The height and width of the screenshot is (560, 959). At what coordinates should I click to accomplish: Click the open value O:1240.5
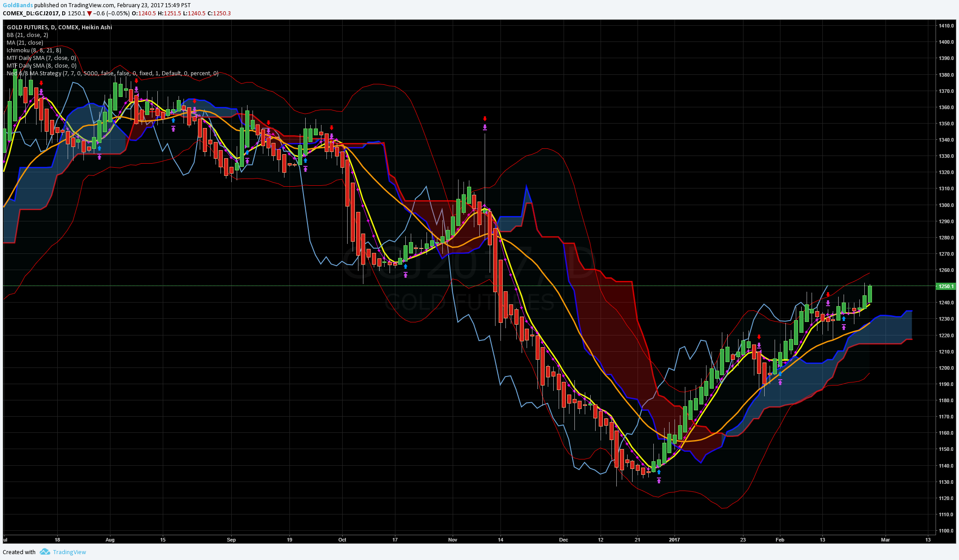(143, 14)
